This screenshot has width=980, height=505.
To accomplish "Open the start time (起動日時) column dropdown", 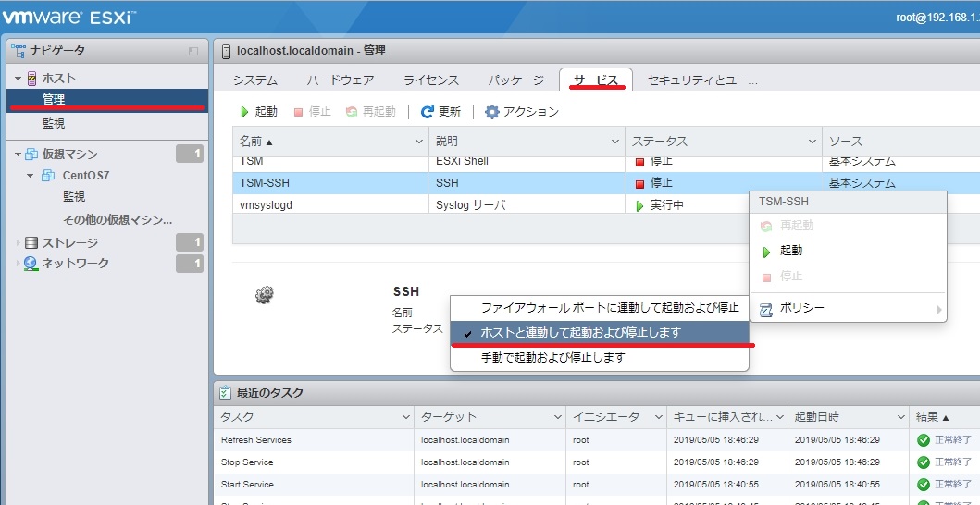I will tap(900, 417).
